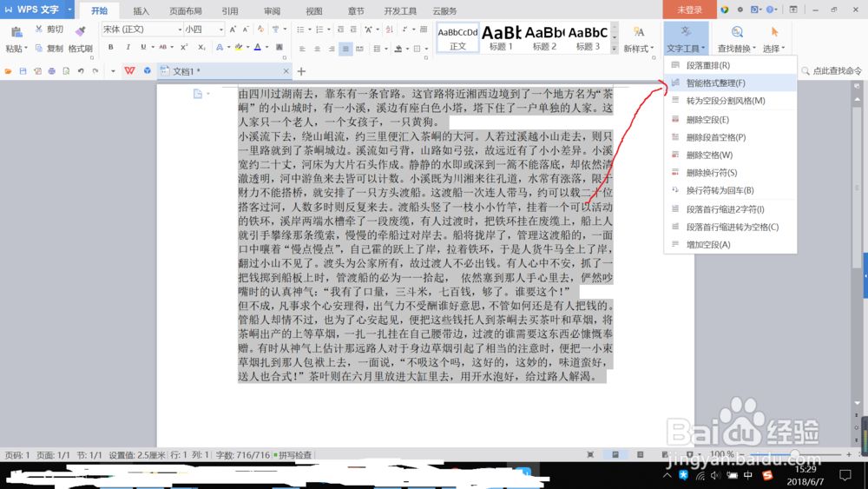This screenshot has height=489, width=868.
Task: Click the bulleted list icon
Action: tap(300, 30)
